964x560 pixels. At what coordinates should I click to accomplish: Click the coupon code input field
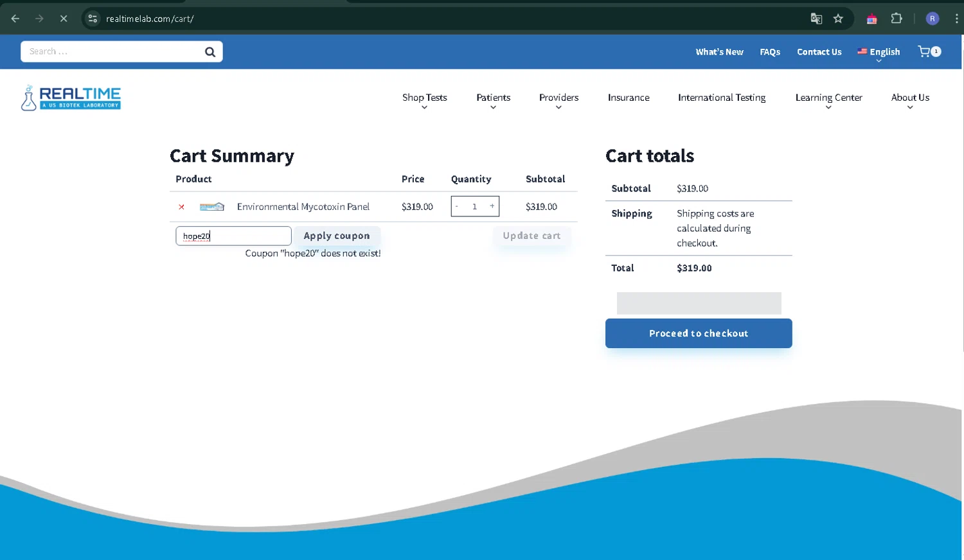[x=233, y=236]
